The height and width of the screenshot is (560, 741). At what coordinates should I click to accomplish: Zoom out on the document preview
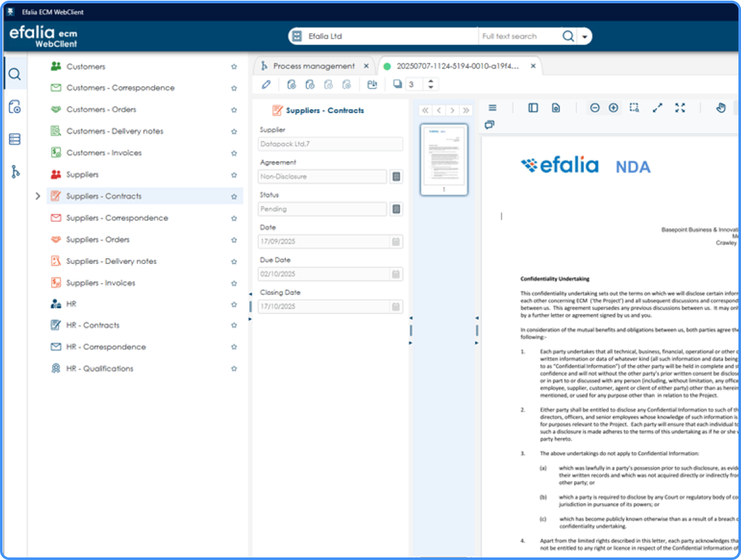pos(595,108)
